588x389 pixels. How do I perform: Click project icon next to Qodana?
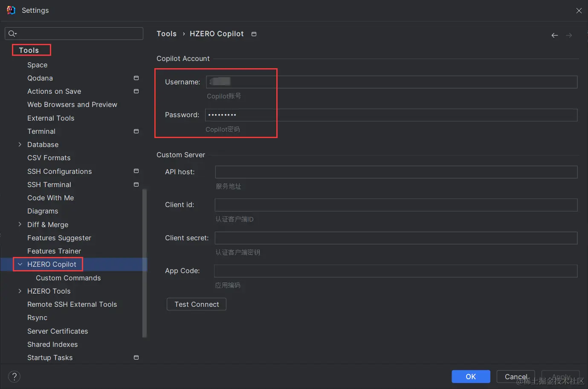click(x=136, y=78)
